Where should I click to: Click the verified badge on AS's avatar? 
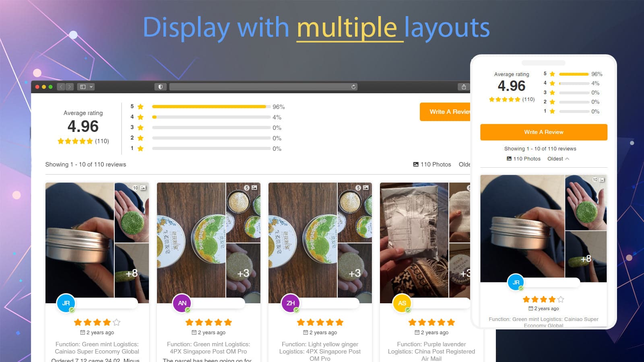pyautogui.click(x=409, y=309)
